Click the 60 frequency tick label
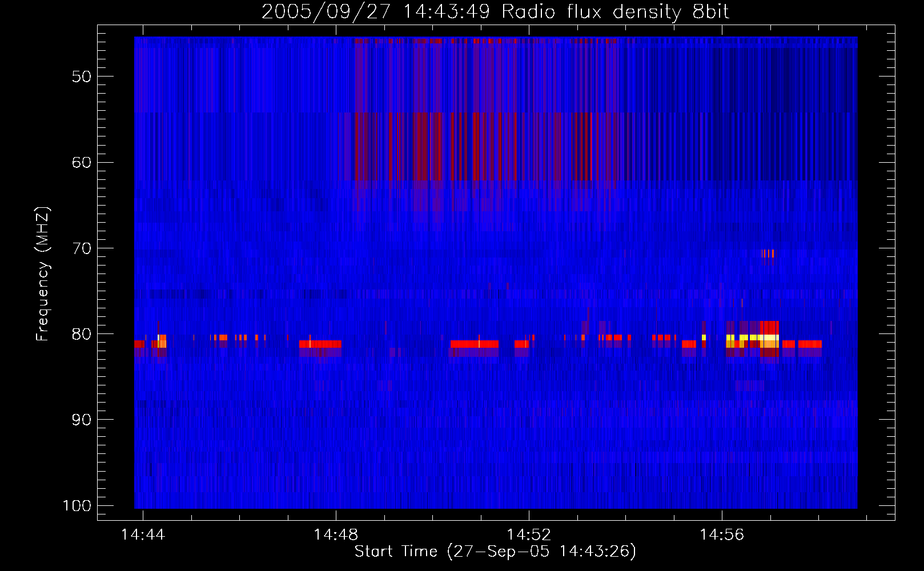 point(81,162)
